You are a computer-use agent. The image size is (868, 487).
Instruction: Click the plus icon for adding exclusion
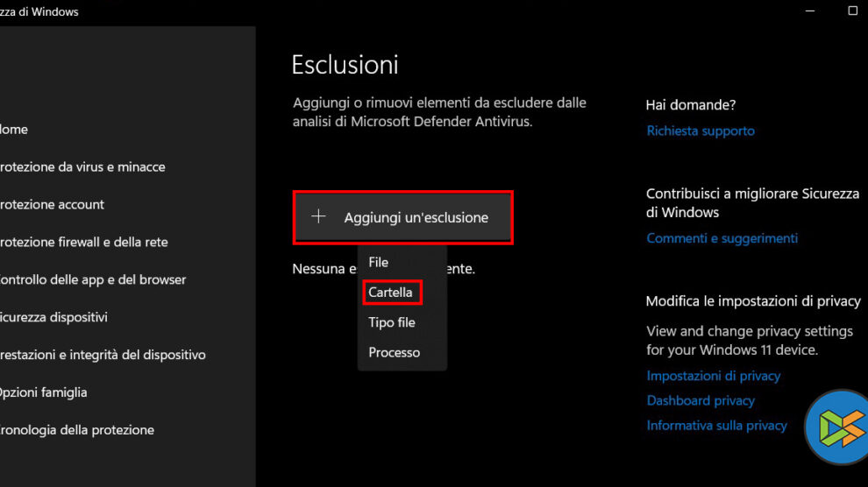click(x=318, y=217)
